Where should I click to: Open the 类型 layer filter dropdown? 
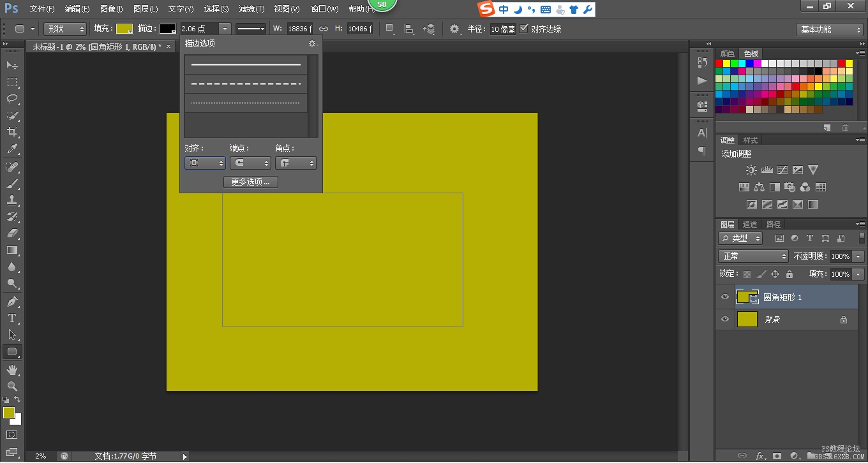point(740,238)
